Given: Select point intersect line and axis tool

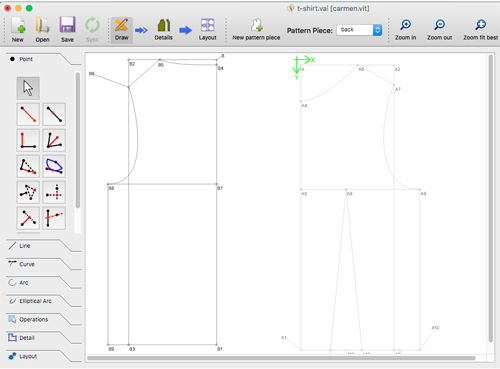Looking at the screenshot, I should [54, 218].
